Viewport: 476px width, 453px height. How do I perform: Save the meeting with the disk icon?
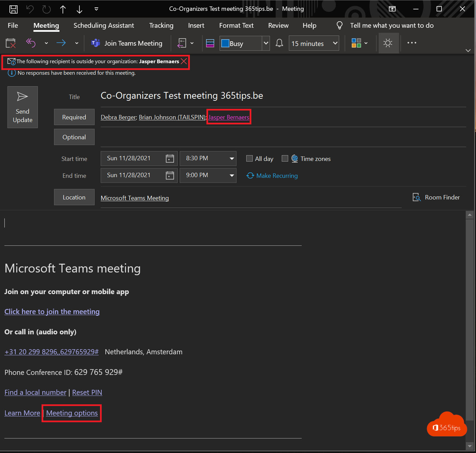[14, 9]
